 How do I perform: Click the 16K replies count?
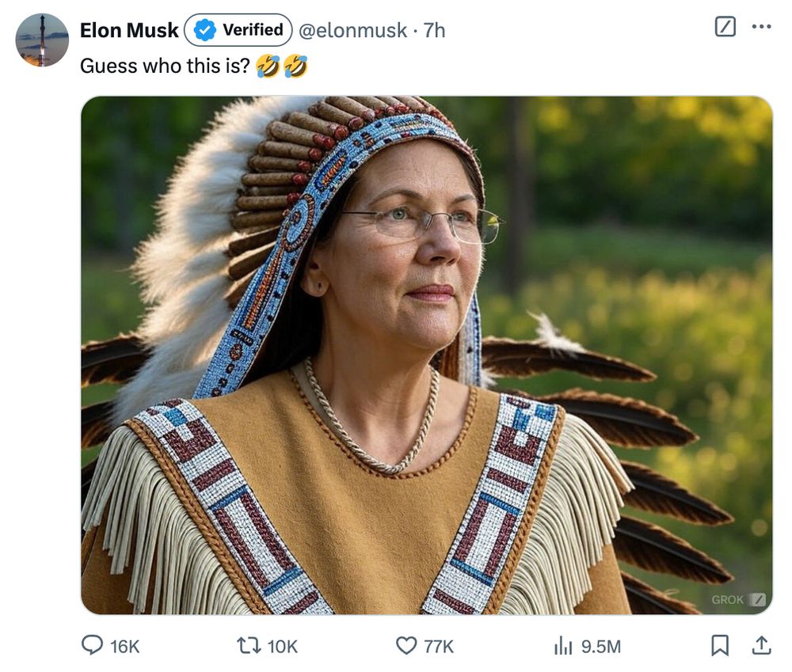(x=124, y=646)
